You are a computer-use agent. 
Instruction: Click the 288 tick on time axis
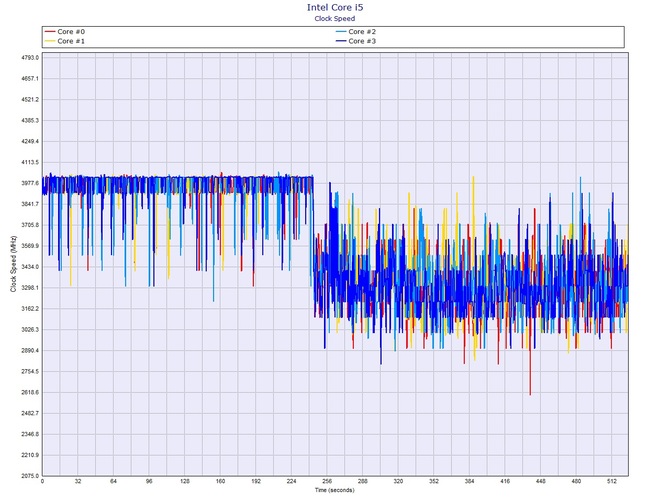point(362,481)
